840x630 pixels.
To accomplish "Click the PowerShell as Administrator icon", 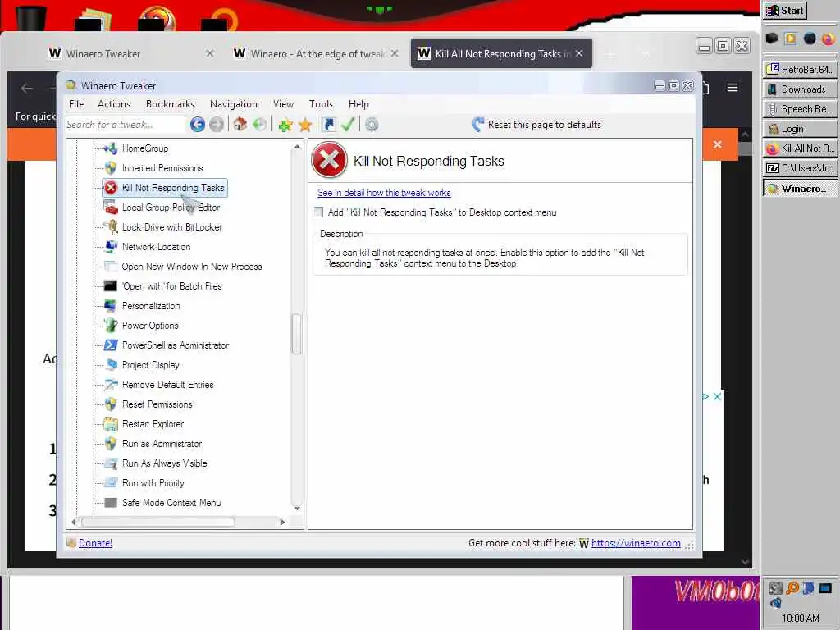I will [111, 345].
